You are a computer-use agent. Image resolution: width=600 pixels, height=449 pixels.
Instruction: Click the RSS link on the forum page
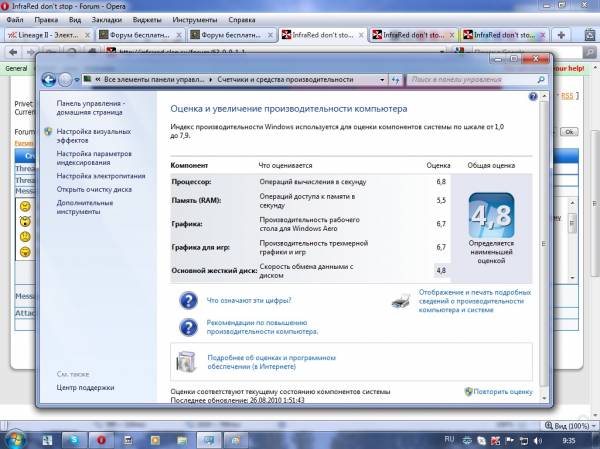(567, 96)
